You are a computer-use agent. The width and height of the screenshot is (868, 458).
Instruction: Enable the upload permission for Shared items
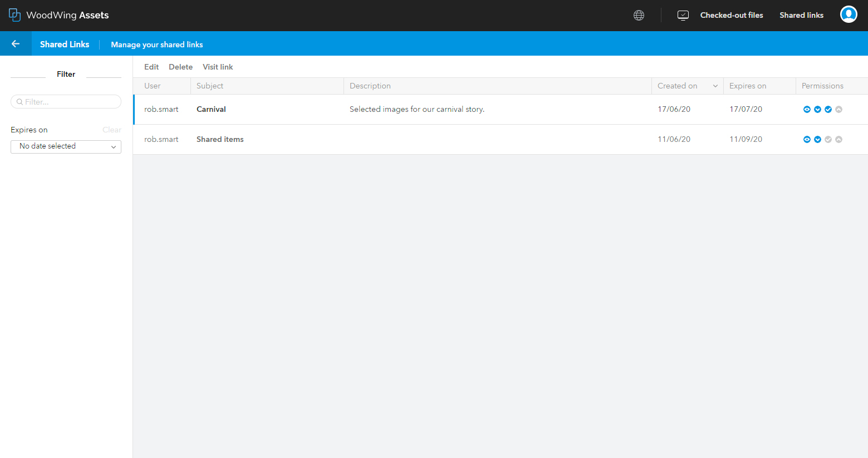(838, 139)
